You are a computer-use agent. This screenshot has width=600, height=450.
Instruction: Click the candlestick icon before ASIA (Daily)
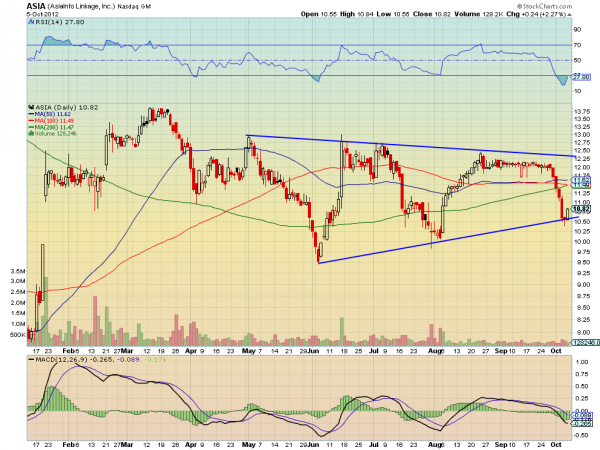(31, 108)
